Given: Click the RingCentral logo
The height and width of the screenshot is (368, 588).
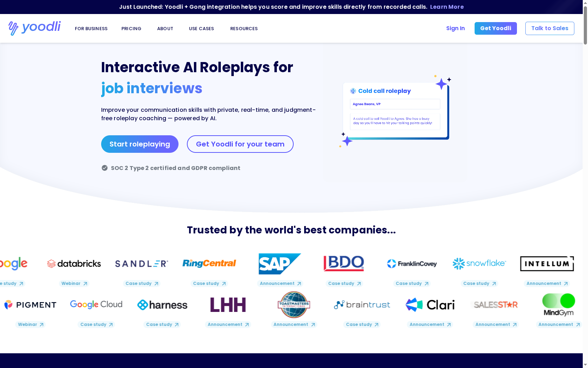Looking at the screenshot, I should (209, 264).
